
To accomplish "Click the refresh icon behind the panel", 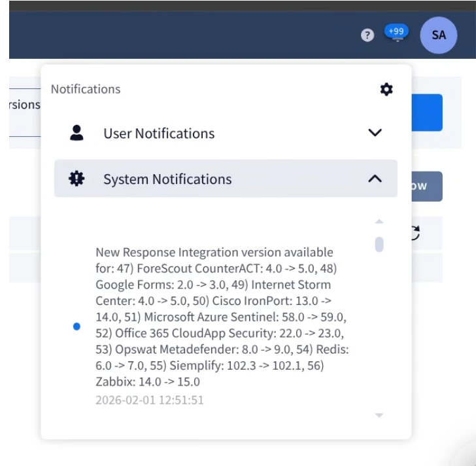I will [415, 233].
